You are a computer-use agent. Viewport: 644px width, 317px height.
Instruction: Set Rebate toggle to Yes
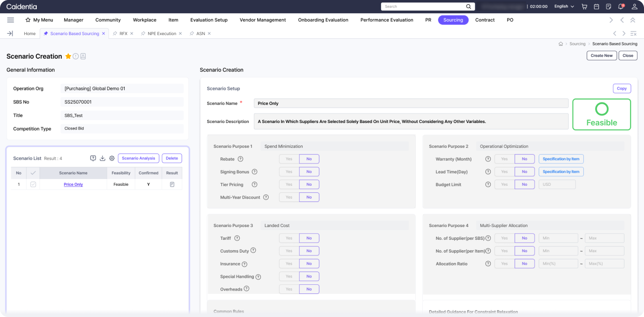[289, 159]
